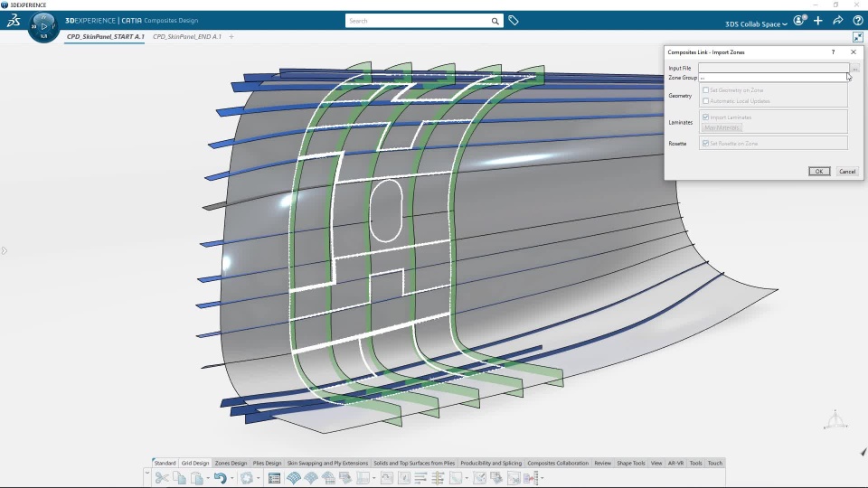Click the Search input field

tap(418, 21)
